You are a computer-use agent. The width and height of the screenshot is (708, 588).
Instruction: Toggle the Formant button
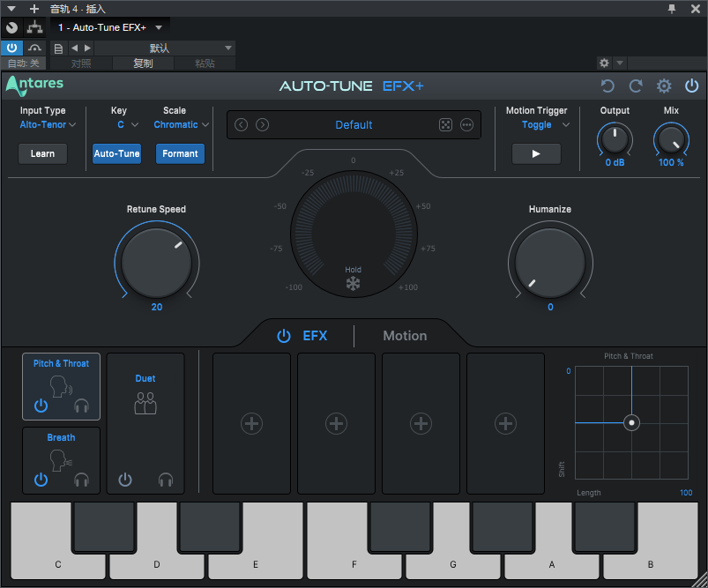(x=180, y=153)
